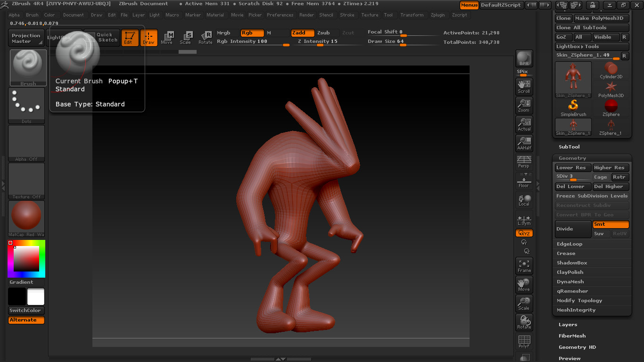
Task: Expand the Modify Topology subsection
Action: tap(579, 301)
